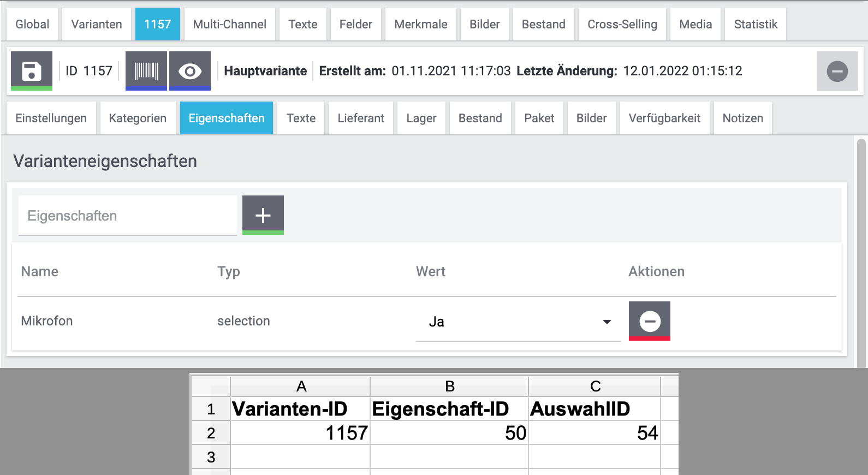868x475 pixels.
Task: Remove the Mikrofon property
Action: point(650,321)
